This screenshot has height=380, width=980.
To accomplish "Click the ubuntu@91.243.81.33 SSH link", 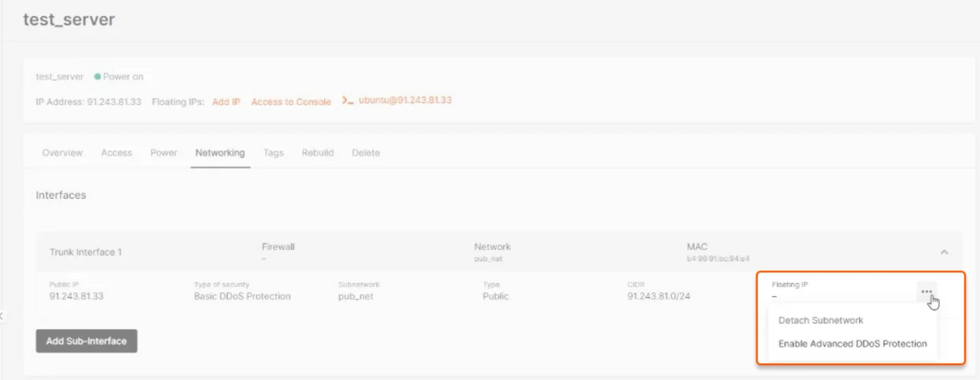I will [x=405, y=100].
